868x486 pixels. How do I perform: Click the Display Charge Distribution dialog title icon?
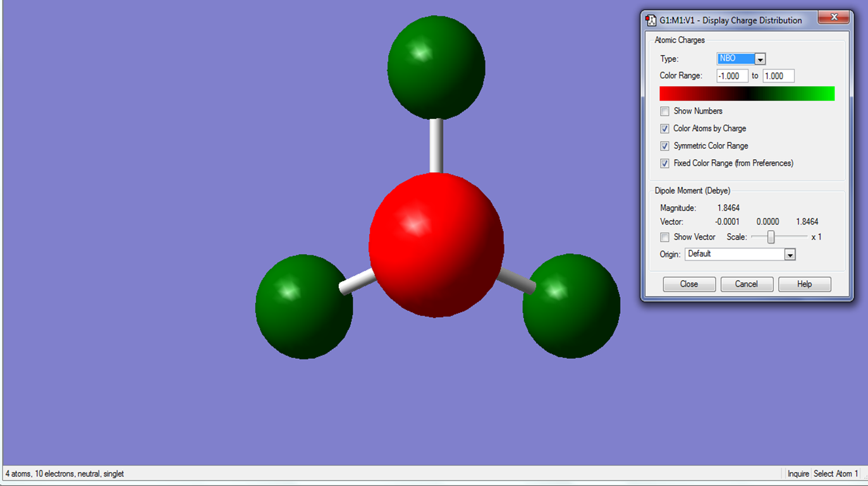[651, 20]
